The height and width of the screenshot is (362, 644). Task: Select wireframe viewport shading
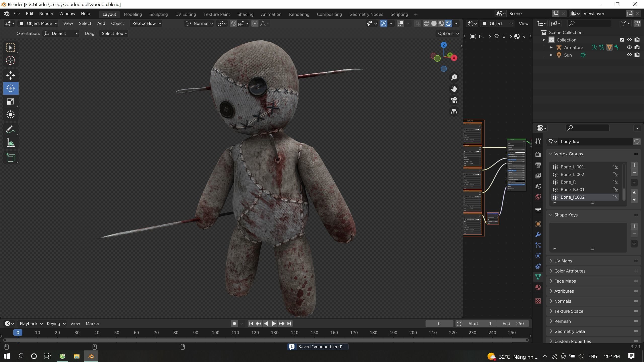[427, 23]
